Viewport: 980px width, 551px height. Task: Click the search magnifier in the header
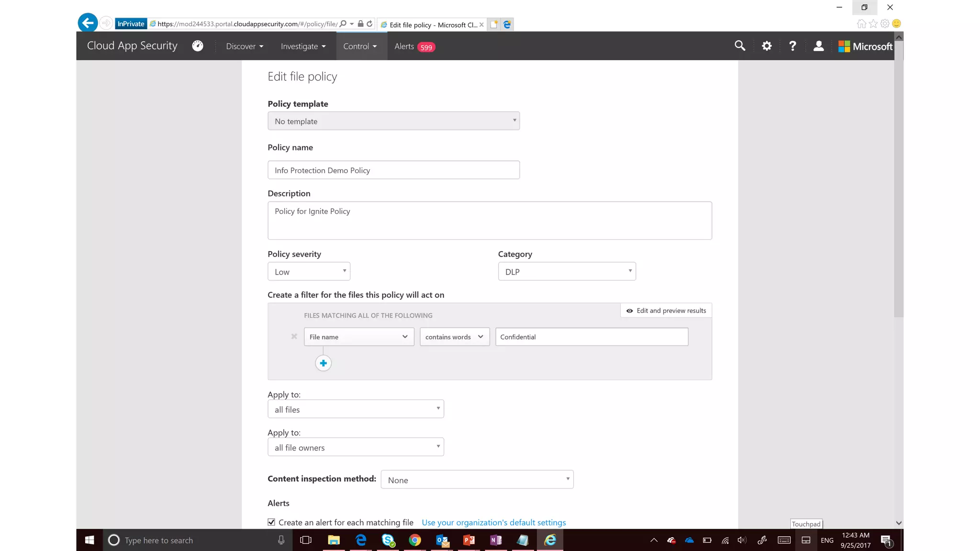pos(740,46)
